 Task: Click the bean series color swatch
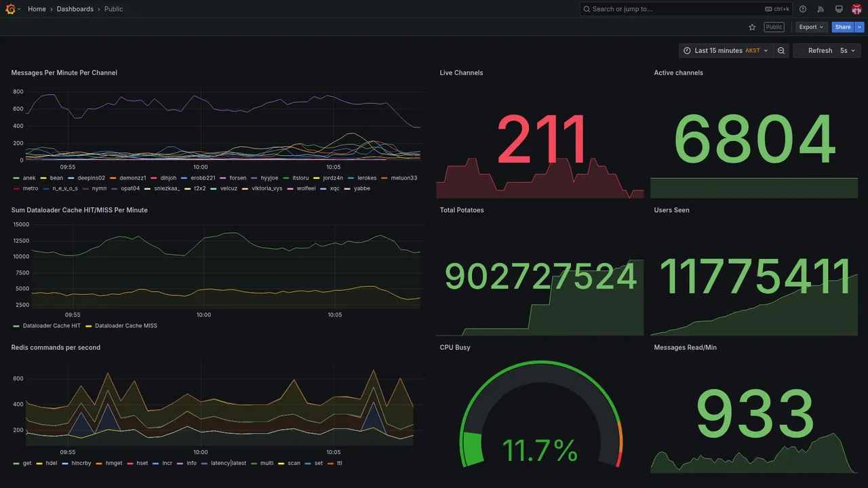click(x=43, y=178)
